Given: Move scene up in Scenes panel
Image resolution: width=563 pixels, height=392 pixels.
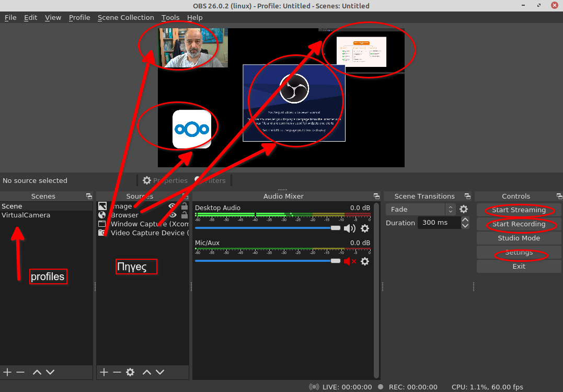Looking at the screenshot, I should [37, 372].
